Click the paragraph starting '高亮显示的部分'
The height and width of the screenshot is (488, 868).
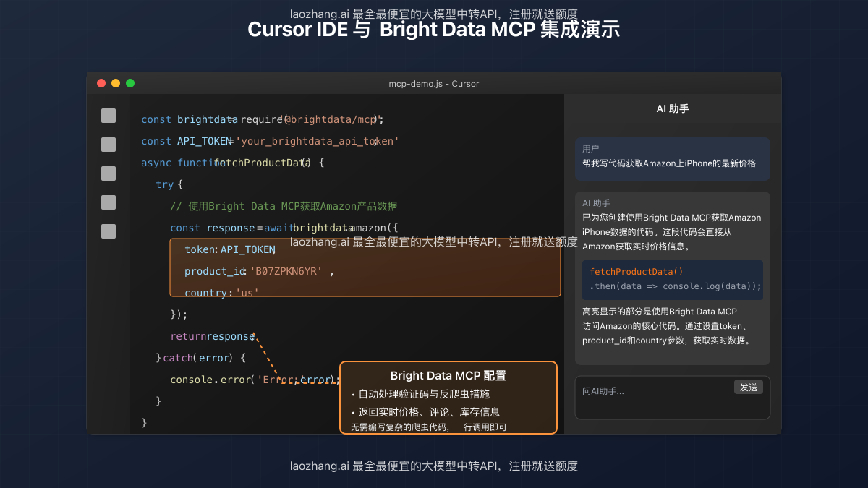tap(668, 326)
